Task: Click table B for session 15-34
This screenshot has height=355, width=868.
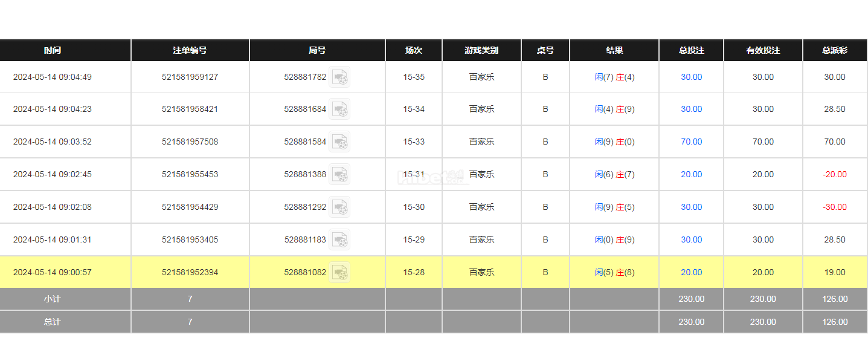Action: click(545, 109)
